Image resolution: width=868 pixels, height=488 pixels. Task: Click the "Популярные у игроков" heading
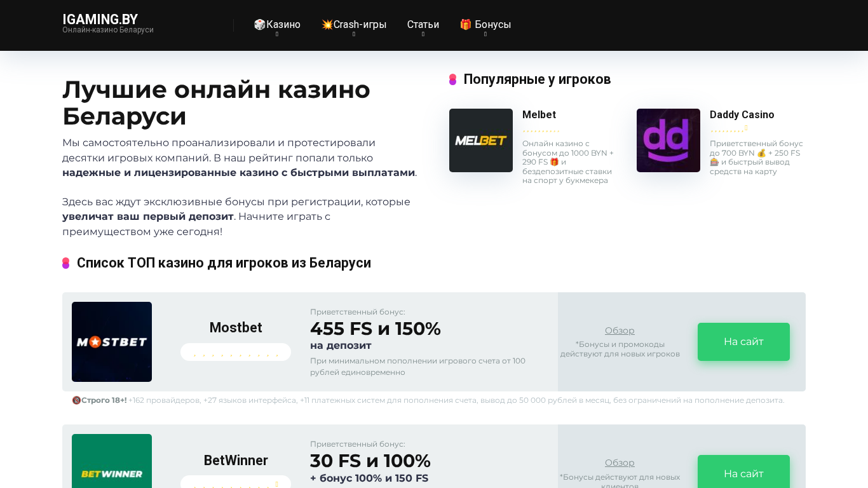(537, 79)
